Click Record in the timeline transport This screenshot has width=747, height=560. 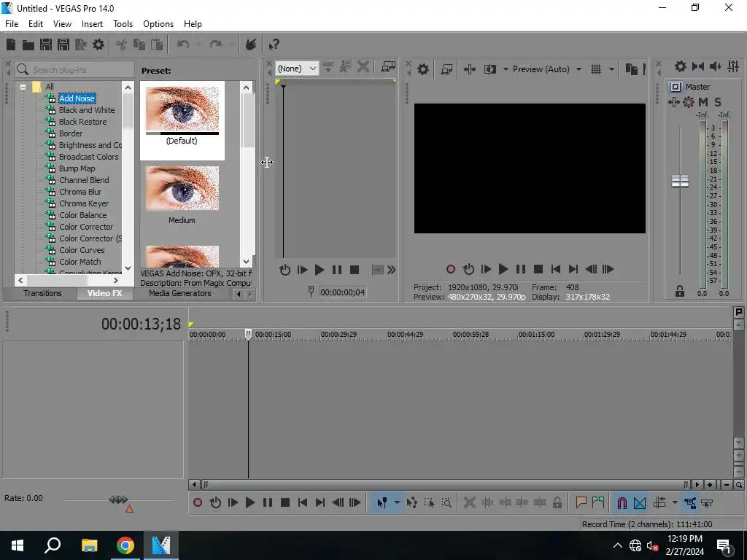pyautogui.click(x=198, y=502)
